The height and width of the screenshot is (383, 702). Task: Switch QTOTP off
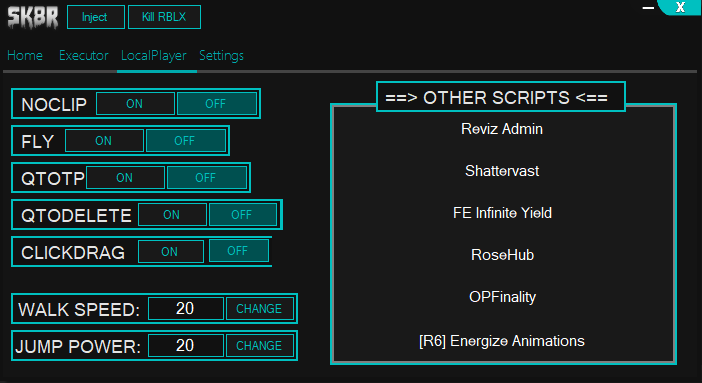(207, 178)
